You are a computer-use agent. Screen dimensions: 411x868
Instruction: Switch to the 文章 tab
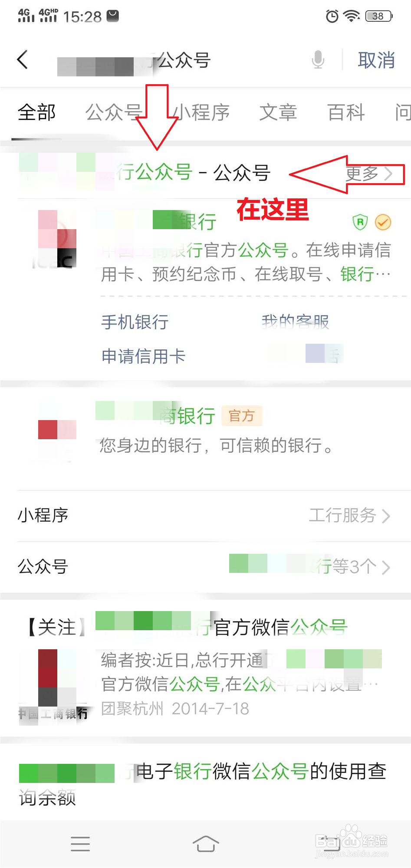[278, 112]
